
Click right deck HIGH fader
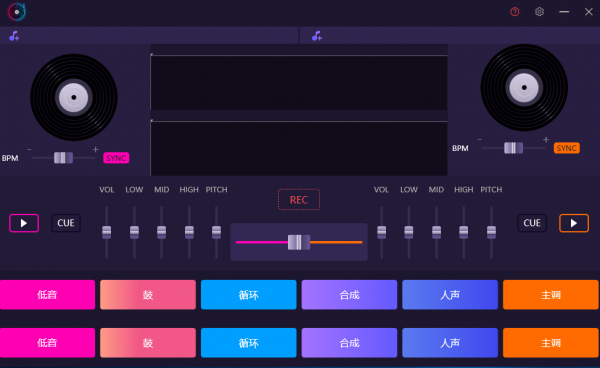coord(463,232)
